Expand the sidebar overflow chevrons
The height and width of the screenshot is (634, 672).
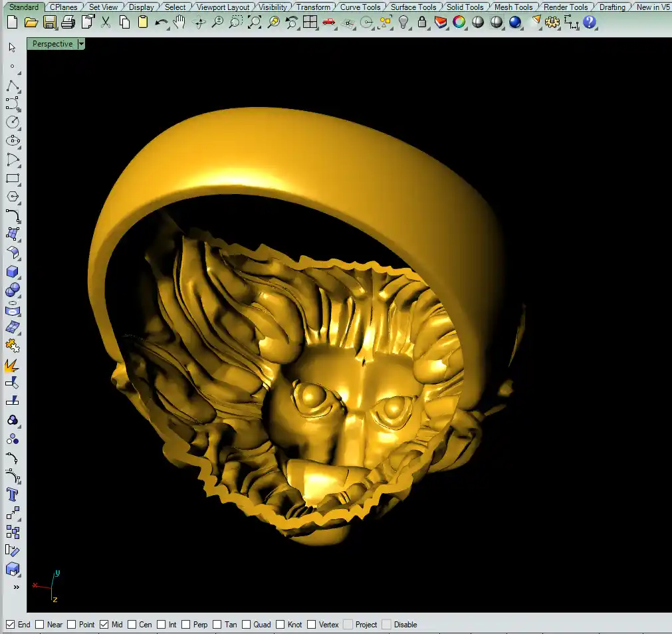pyautogui.click(x=16, y=587)
